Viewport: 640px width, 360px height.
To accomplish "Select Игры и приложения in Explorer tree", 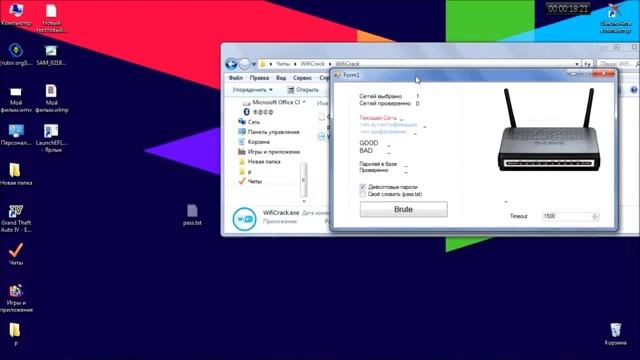I will tap(269, 151).
